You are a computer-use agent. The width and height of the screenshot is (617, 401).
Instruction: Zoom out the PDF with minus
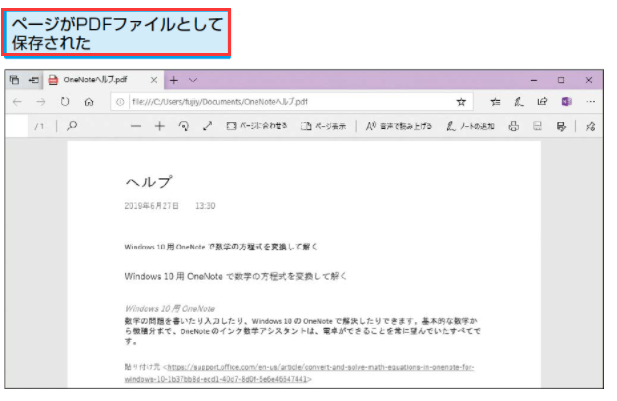pos(136,126)
